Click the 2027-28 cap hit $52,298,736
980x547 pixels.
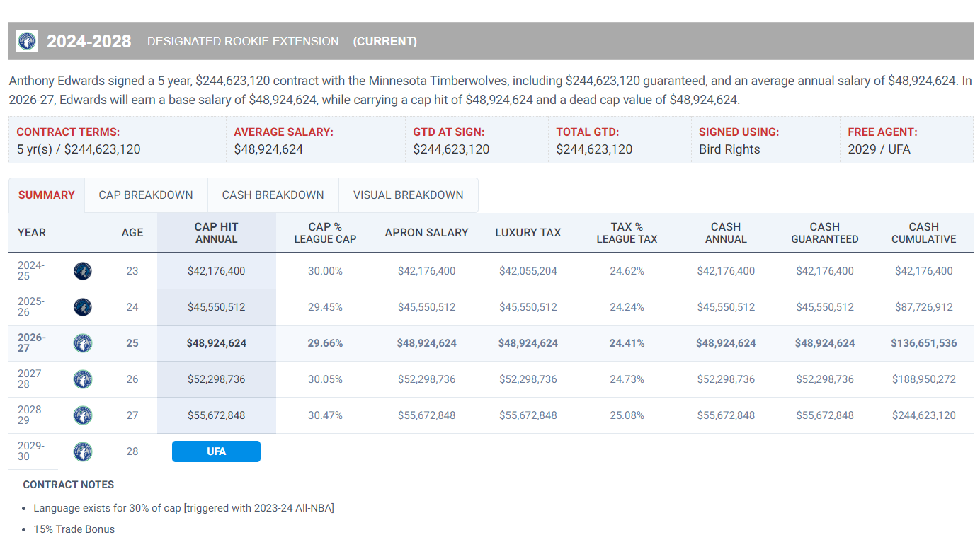[217, 379]
